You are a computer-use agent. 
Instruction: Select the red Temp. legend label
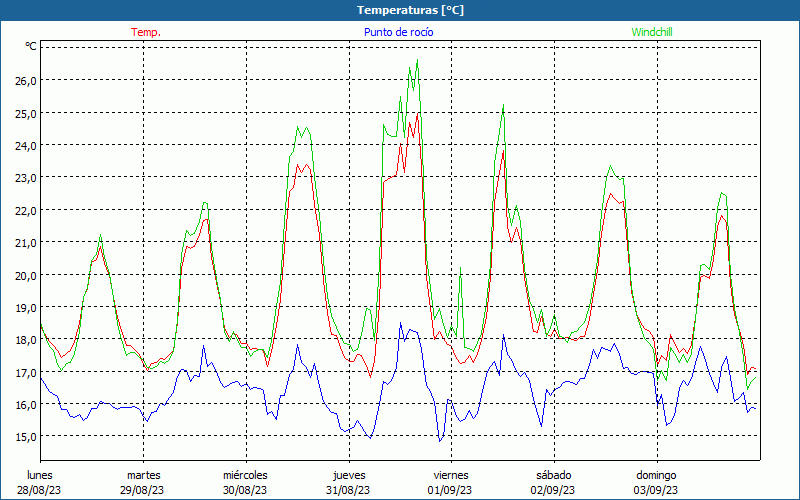coord(146,32)
